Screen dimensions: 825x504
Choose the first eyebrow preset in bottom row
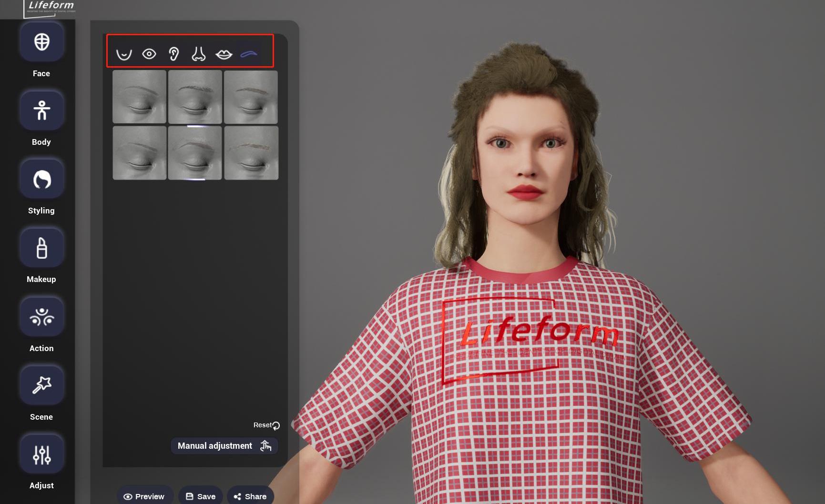coord(139,153)
